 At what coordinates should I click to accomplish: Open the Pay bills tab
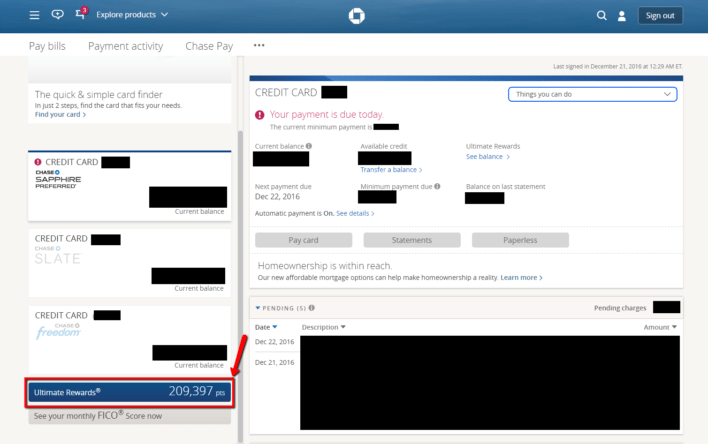[x=47, y=46]
